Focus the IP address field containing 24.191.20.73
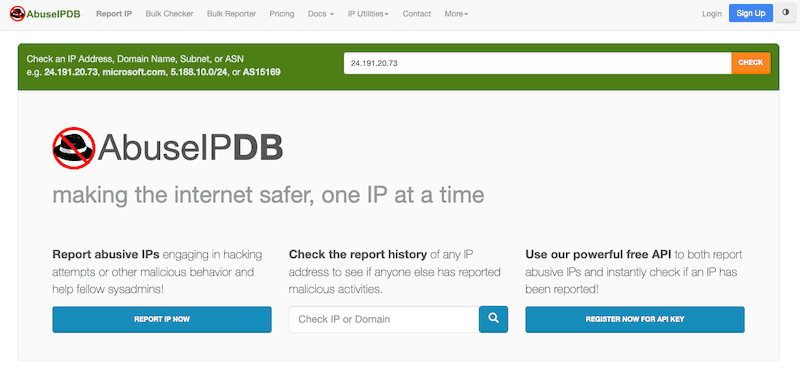The image size is (800, 370). coord(537,63)
